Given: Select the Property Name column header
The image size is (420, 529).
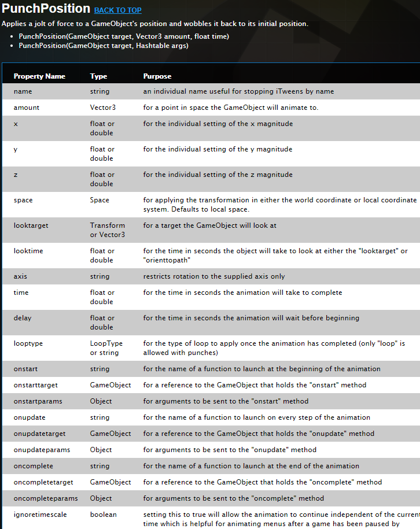Looking at the screenshot, I should tap(39, 76).
